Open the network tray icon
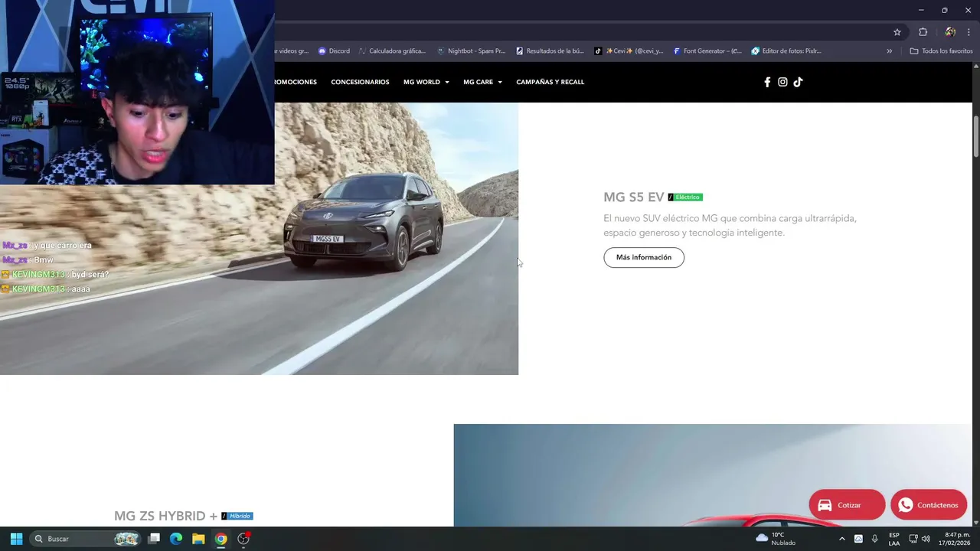The image size is (980, 551). pos(913,539)
